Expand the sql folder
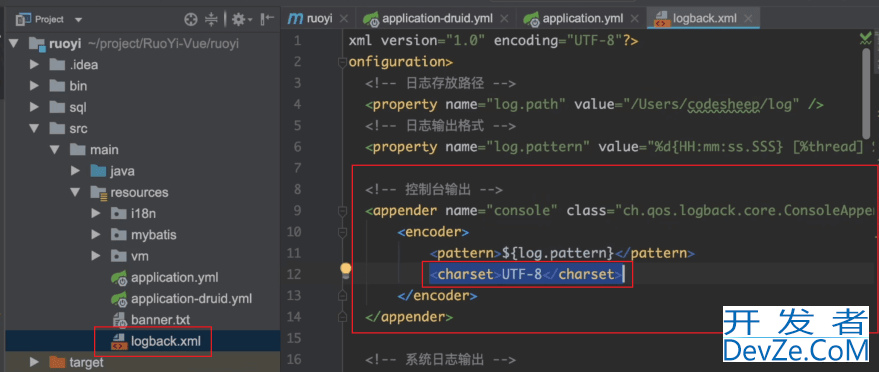This screenshot has height=372, width=879. (x=34, y=108)
